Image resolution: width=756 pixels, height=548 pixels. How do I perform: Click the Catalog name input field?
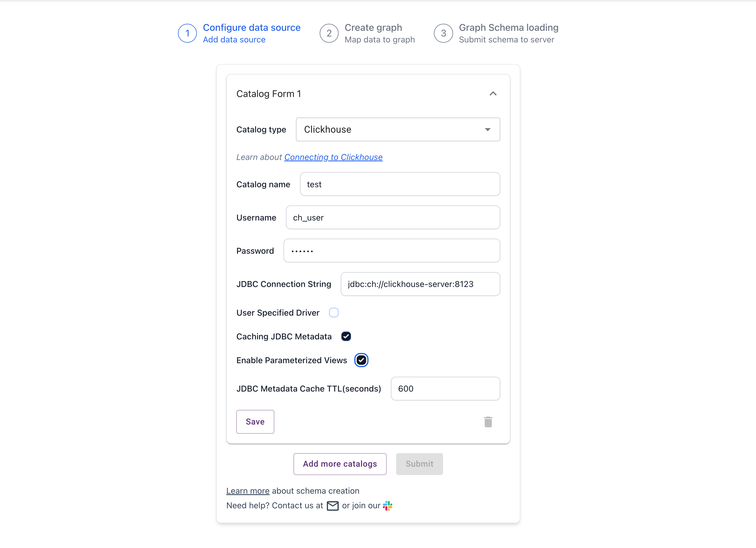coord(400,184)
